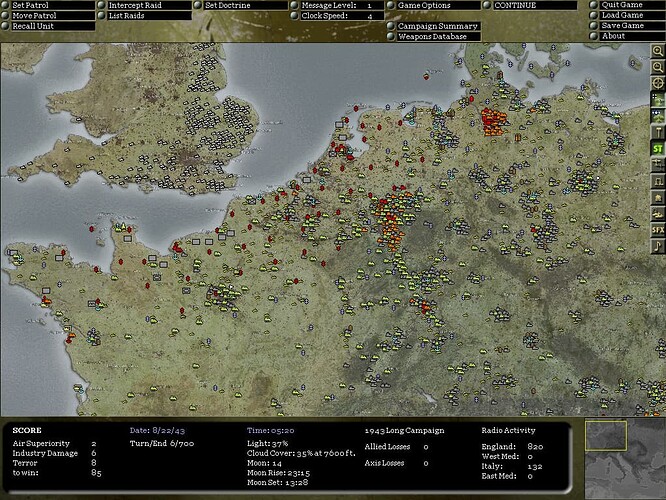Click the arch-shaped icon in sidebar

click(x=658, y=181)
